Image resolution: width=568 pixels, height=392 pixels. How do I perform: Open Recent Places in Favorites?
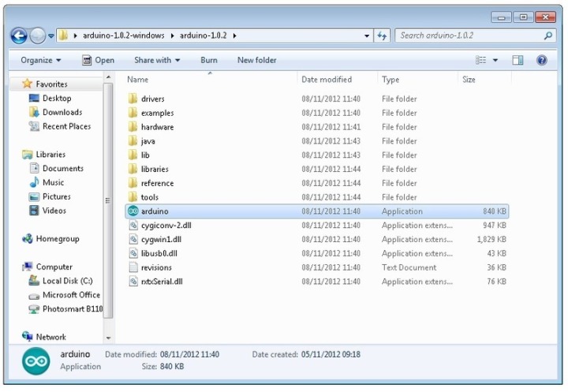point(66,126)
